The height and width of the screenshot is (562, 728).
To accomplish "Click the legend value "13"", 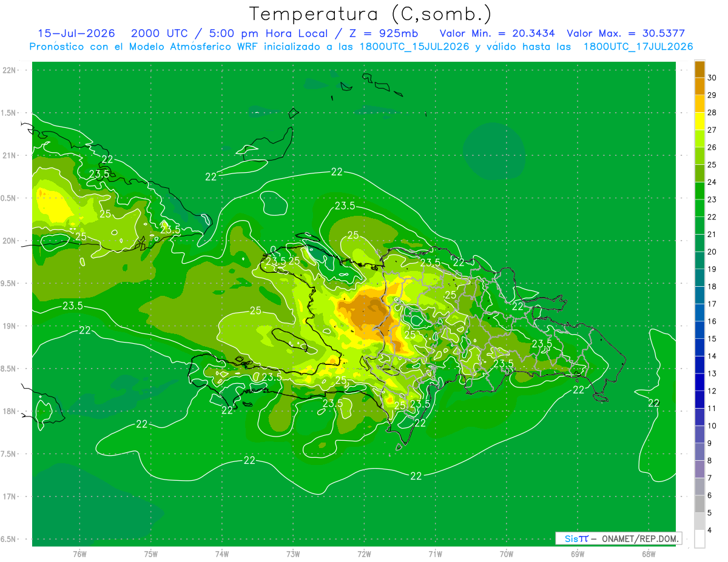I will pyautogui.click(x=712, y=374).
